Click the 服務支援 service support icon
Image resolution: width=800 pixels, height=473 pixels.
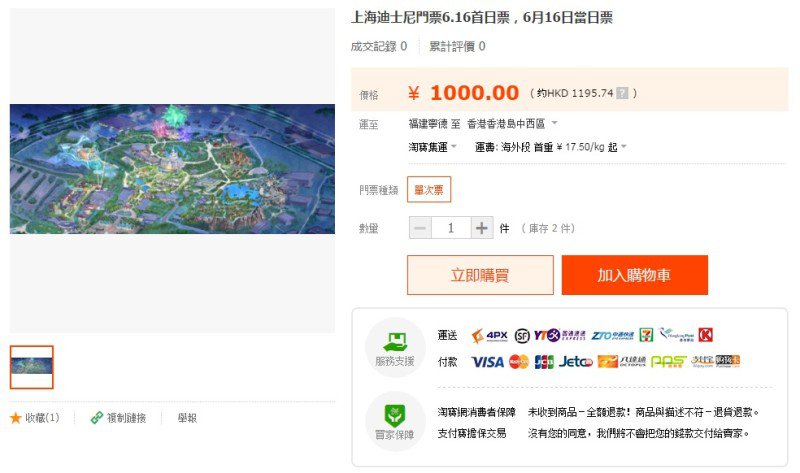(395, 347)
